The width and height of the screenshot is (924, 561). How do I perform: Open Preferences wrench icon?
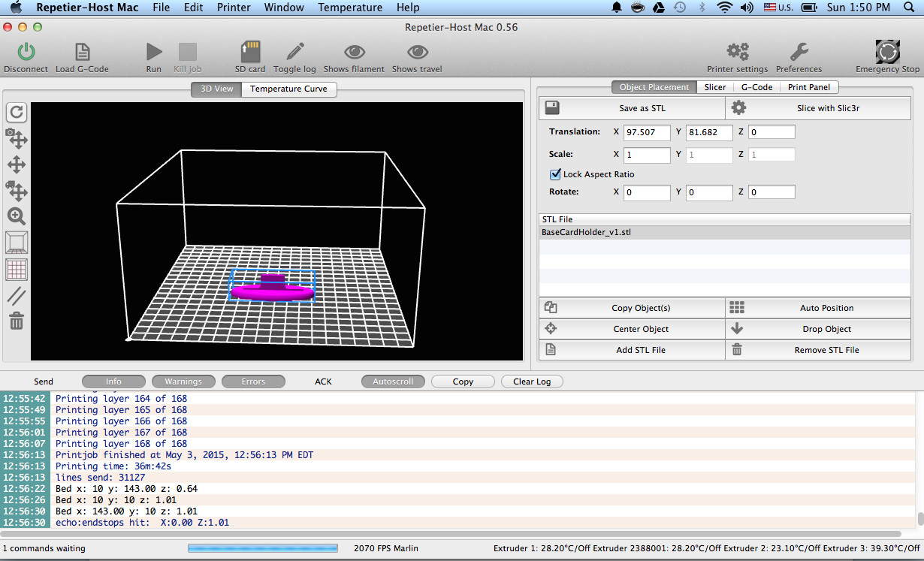(799, 51)
